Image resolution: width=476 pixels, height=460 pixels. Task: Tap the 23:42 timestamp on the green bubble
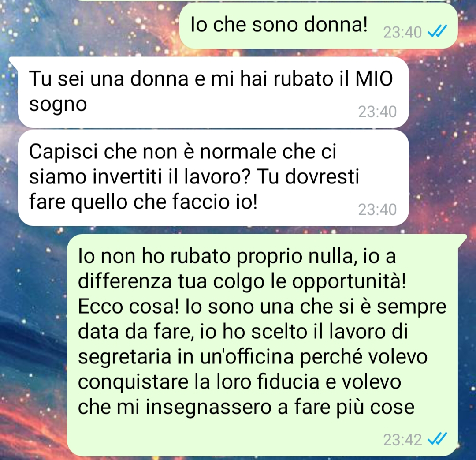pyautogui.click(x=402, y=440)
